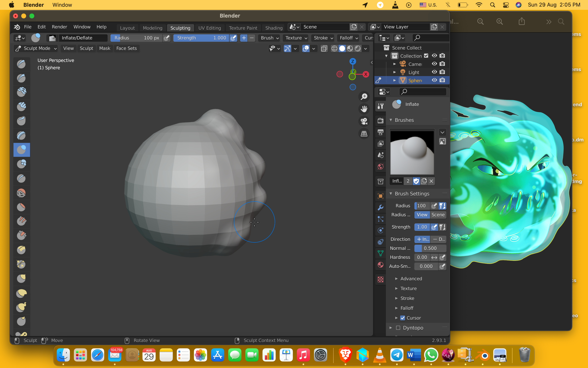Image resolution: width=588 pixels, height=368 pixels.
Task: Select the Smooth brush tool
Action: coord(21,193)
